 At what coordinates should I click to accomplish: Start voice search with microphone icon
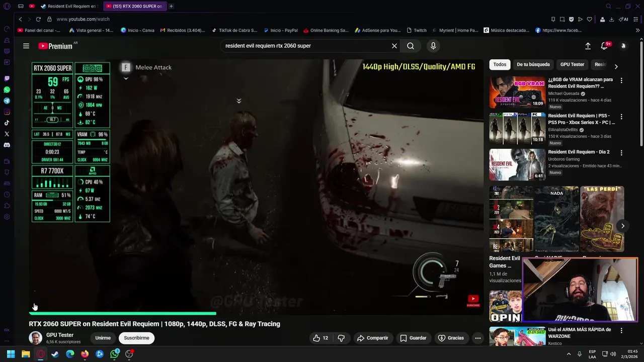(433, 46)
